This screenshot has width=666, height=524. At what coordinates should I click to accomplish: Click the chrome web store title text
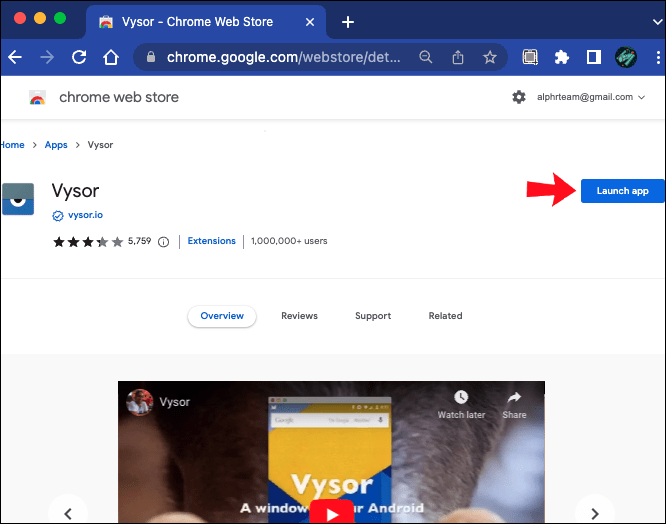(119, 97)
